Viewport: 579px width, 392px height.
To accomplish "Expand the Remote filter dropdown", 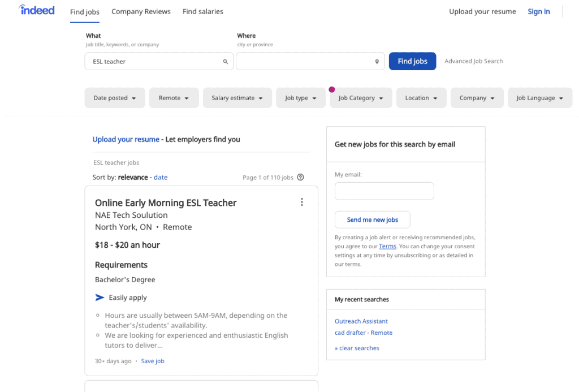I will click(174, 98).
